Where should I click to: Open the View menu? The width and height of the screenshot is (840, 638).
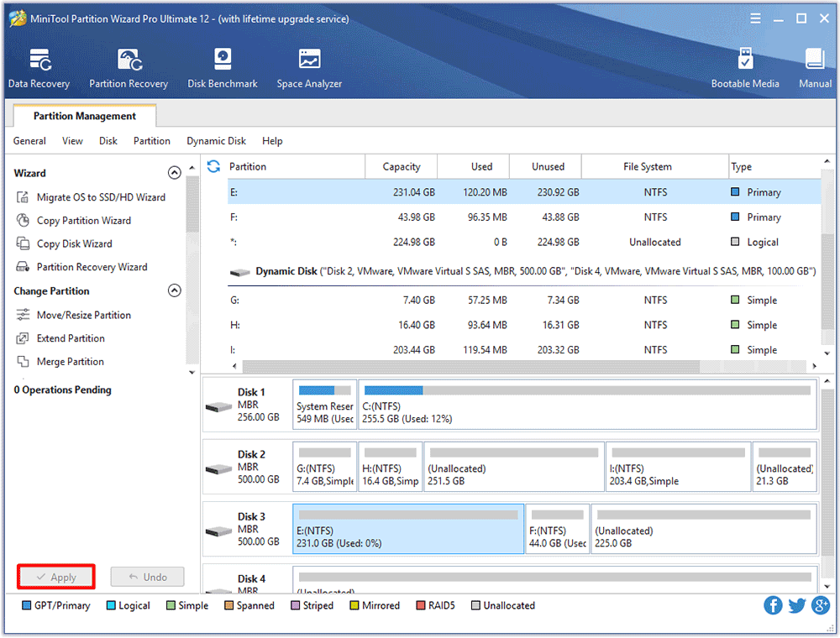[72, 141]
